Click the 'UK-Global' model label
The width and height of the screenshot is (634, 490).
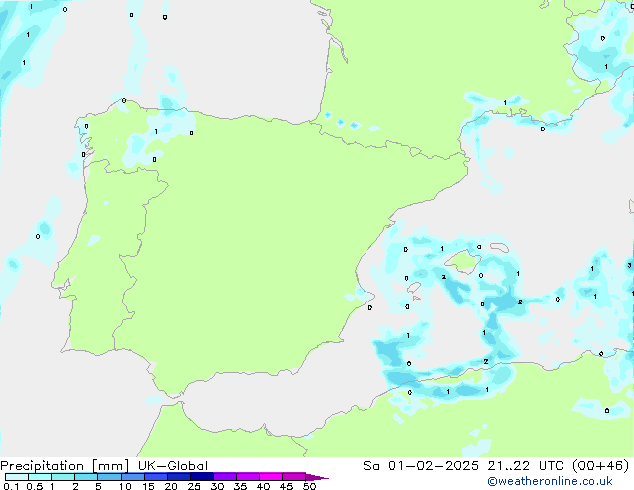pyautogui.click(x=173, y=466)
